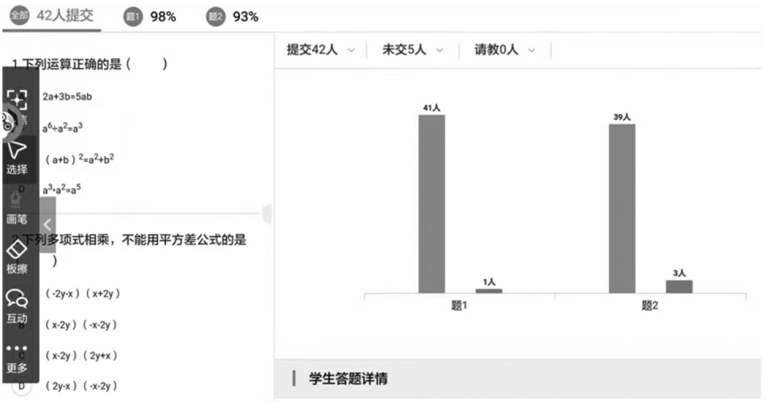Choose the 板擦 eraser tool
Screen dimensions: 764x402
pos(17,257)
